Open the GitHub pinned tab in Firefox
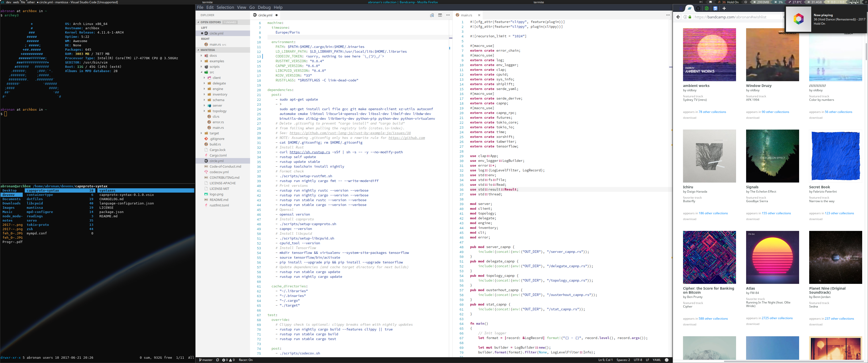Screen dimensions: 868x363 (698, 8)
